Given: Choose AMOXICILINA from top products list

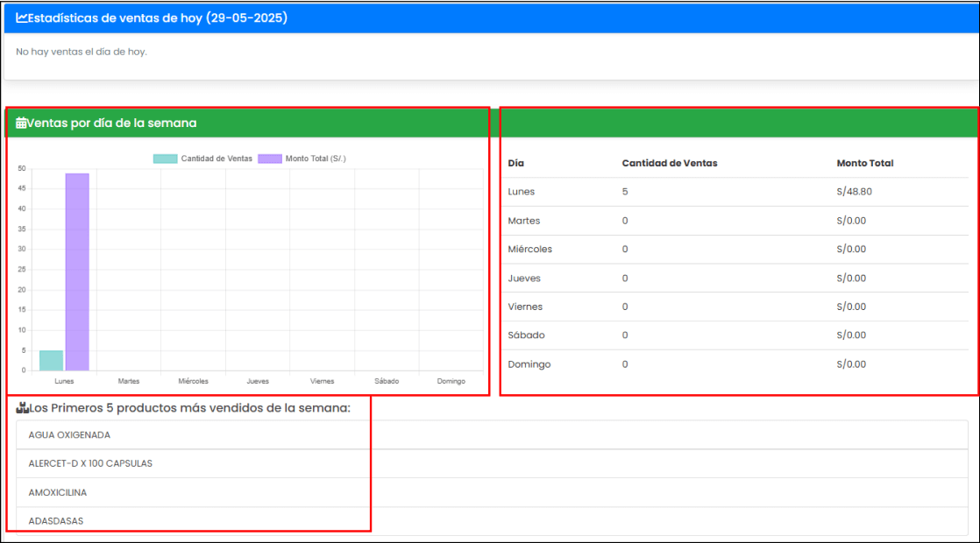Looking at the screenshot, I should (x=58, y=492).
